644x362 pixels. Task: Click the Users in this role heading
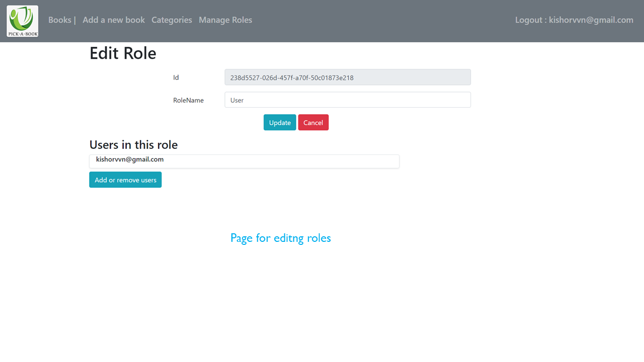133,145
